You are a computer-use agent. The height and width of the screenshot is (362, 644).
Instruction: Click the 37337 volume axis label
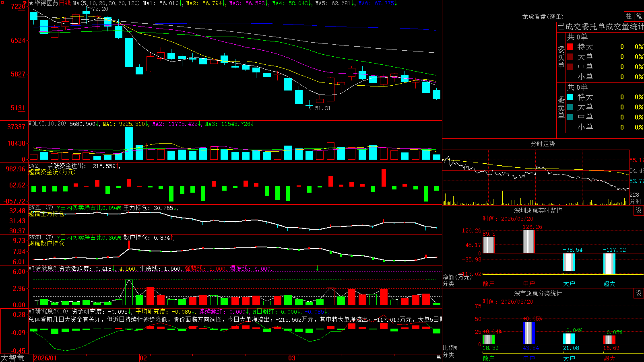tap(17, 127)
